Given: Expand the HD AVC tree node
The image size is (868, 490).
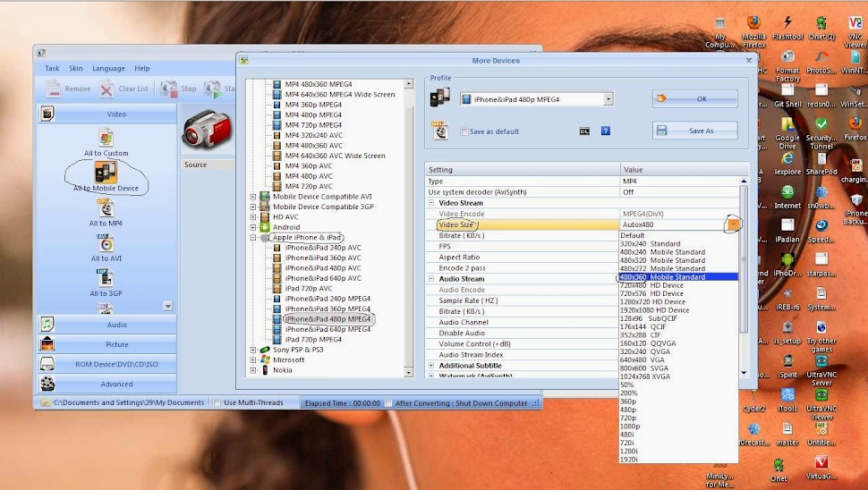Looking at the screenshot, I should 253,217.
